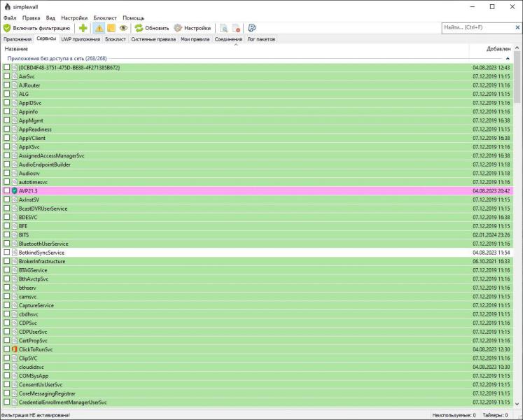This screenshot has height=420, width=523.
Task: Tick the ClickToRunSvc checkbox
Action: click(x=7, y=349)
